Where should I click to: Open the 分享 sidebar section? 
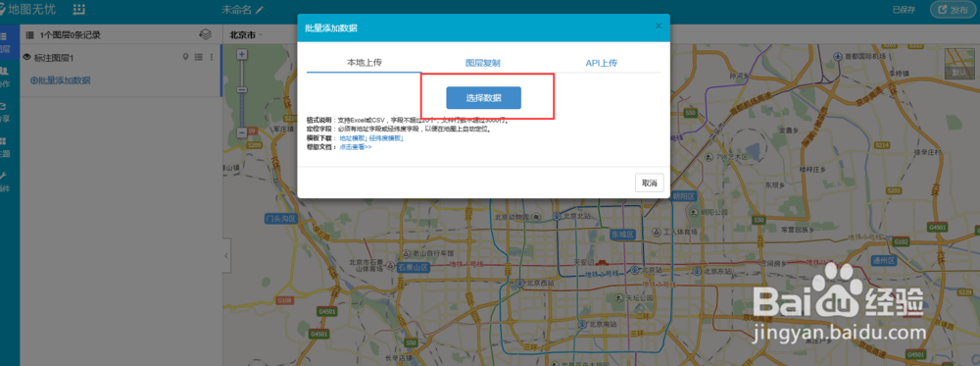coord(4,112)
